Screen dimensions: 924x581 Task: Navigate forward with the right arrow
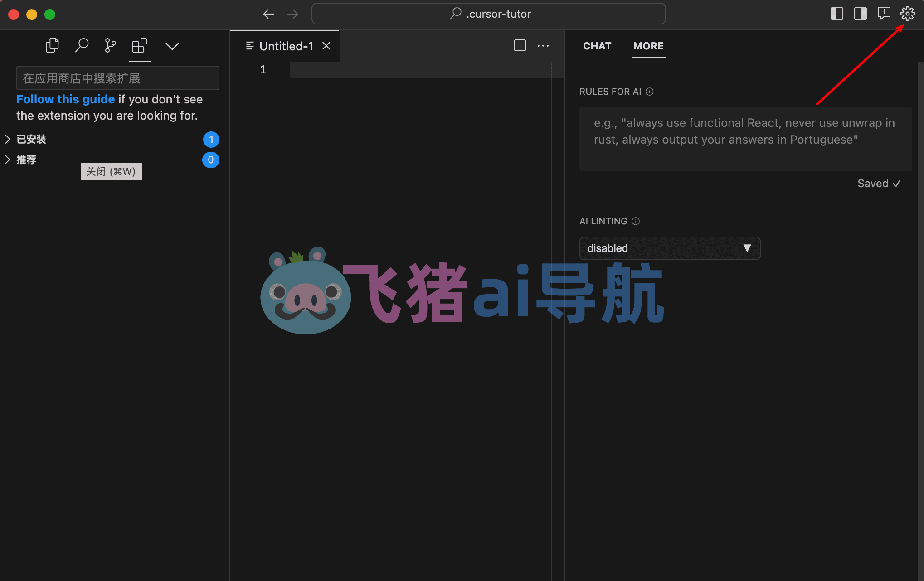pos(293,14)
